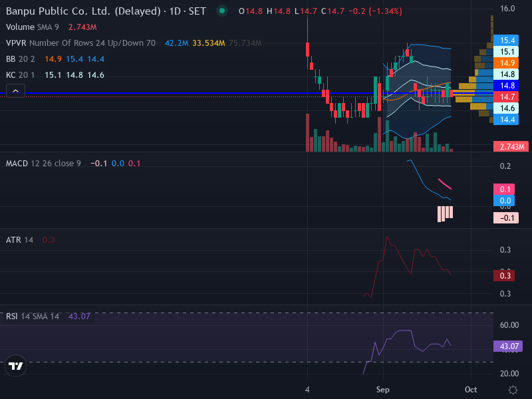Viewport: 532px width, 399px height.
Task: Open TradingView logo link
Action: point(15,366)
